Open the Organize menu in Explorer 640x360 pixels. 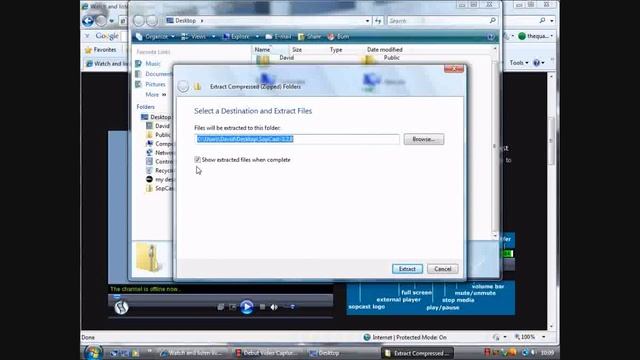155,37
